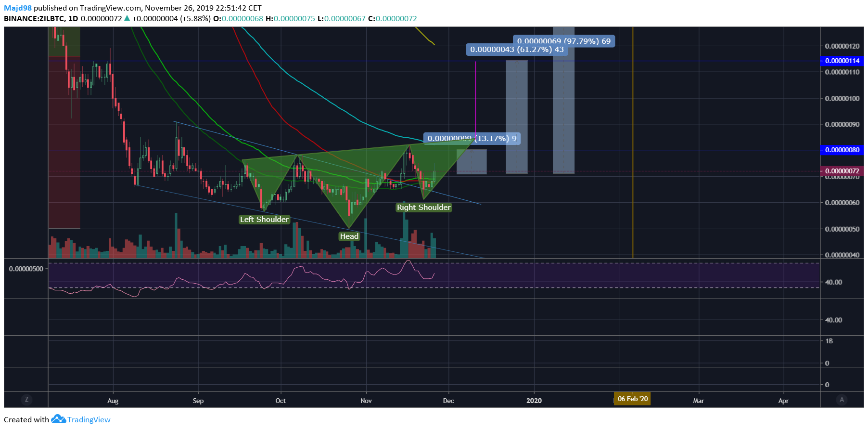Image resolution: width=868 pixels, height=430 pixels.
Task: Click the +0.00000004 (+5.88%) change value
Action: (x=171, y=19)
